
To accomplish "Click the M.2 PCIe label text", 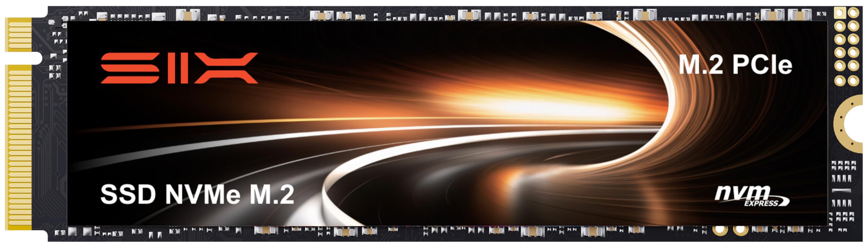I will (735, 64).
